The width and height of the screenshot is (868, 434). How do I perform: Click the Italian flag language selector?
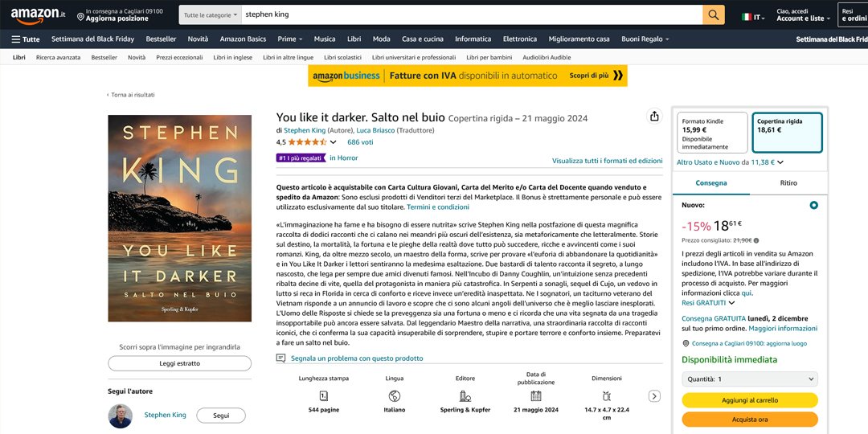tap(753, 17)
